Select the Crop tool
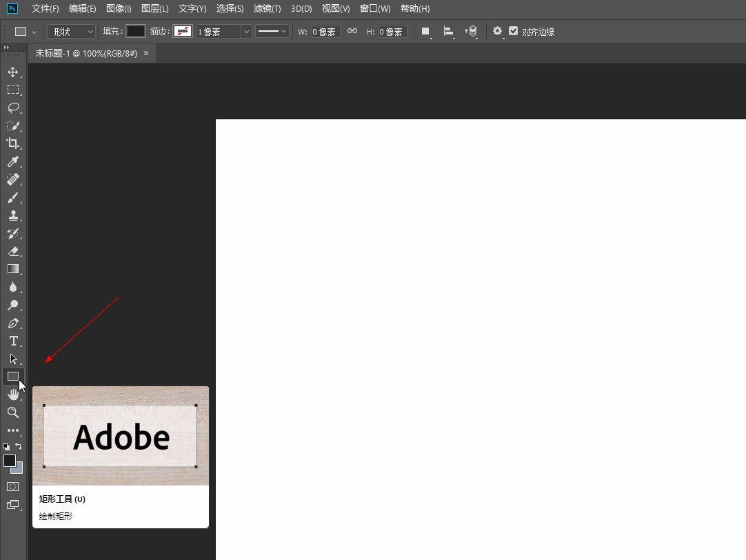Screen dimensions: 746x560 [13, 143]
